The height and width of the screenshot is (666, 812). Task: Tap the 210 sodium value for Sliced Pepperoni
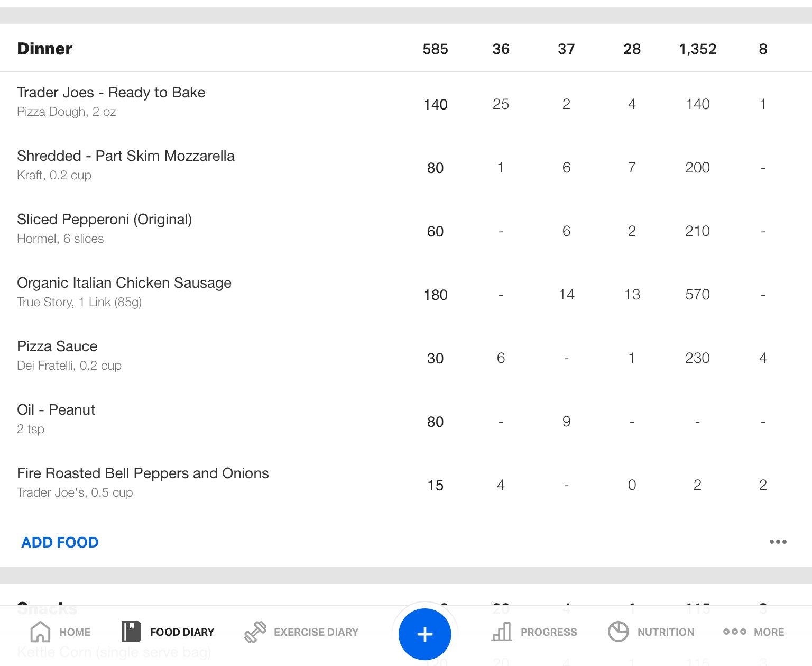click(697, 231)
